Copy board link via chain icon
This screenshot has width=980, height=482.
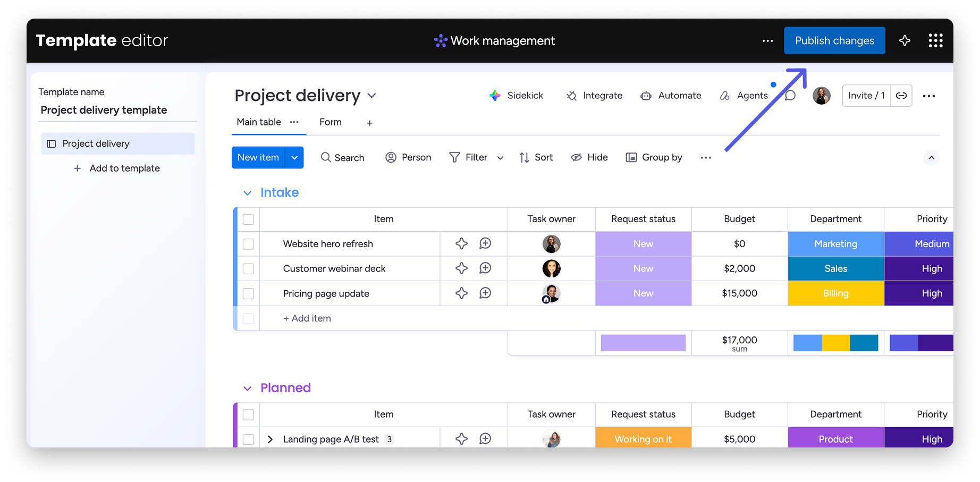click(901, 96)
